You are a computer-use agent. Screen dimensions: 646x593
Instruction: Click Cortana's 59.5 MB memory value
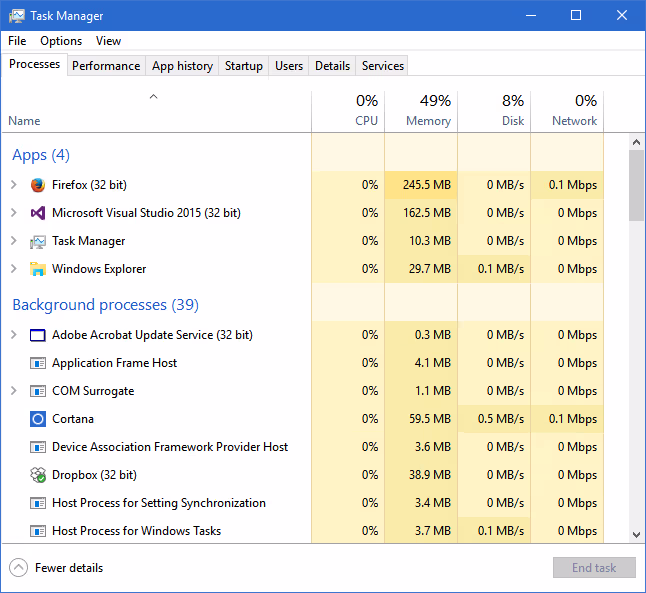coord(430,419)
